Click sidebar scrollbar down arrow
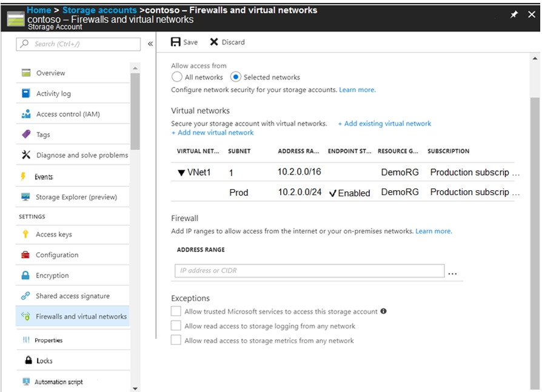This screenshot has width=542, height=392. tap(135, 388)
